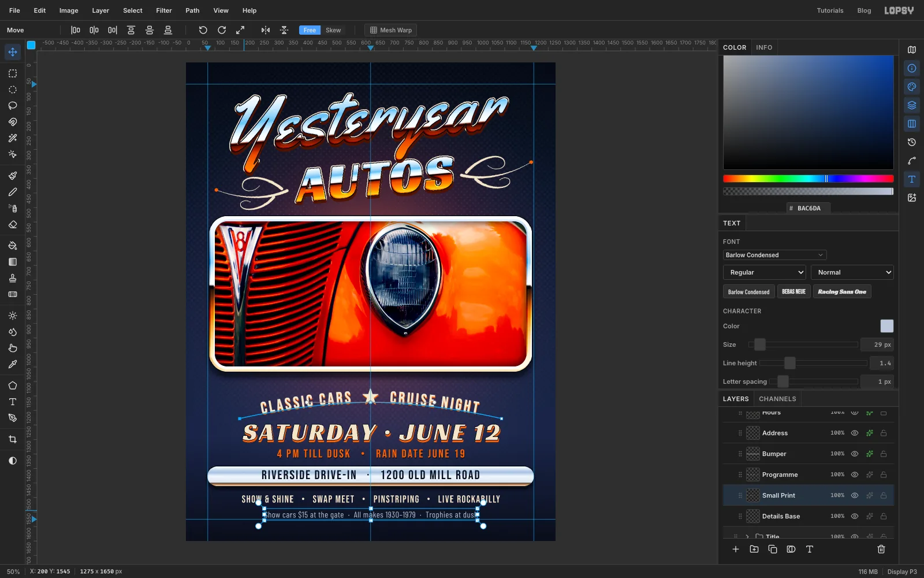The image size is (924, 578).
Task: Open the Layer menu
Action: click(100, 10)
